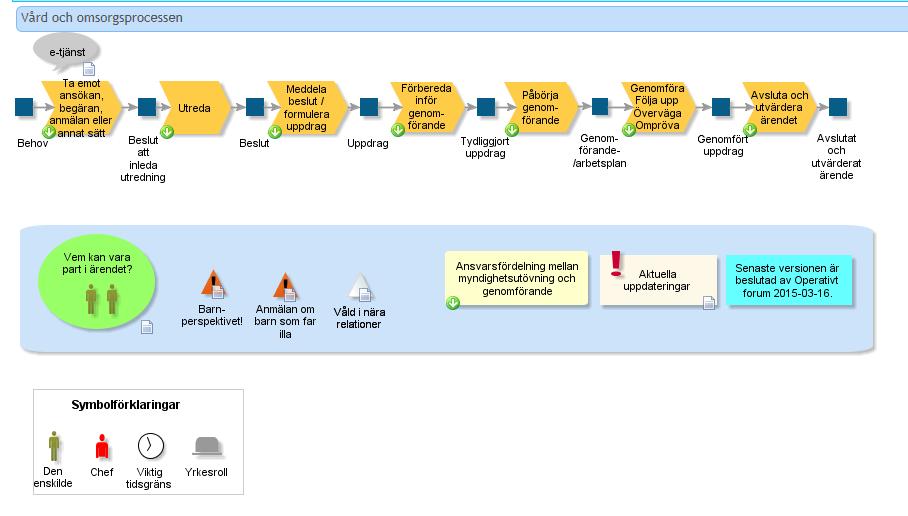The height and width of the screenshot is (516, 908).
Task: Expand the green arrow on 'Meddela beslut'
Action: [274, 131]
